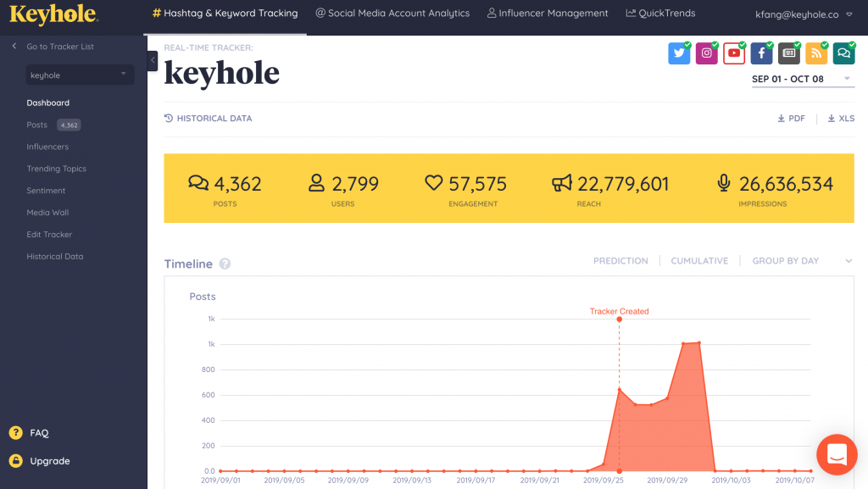
Task: Open Sentiment in the sidebar
Action: coord(46,191)
